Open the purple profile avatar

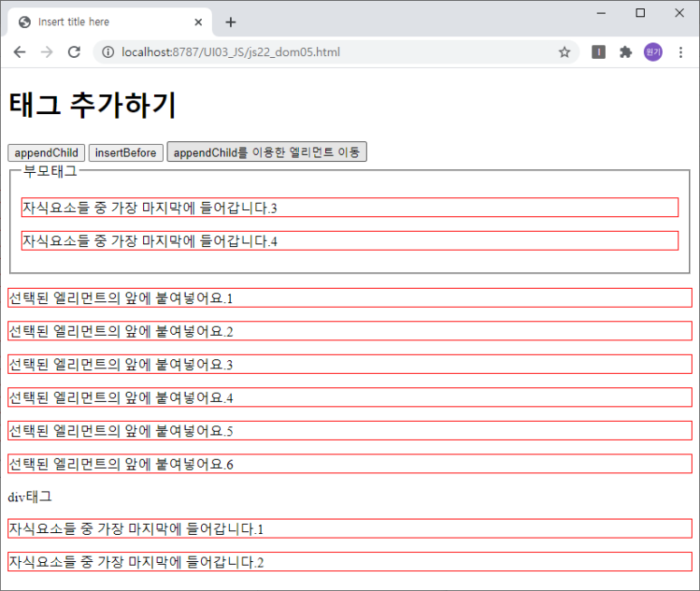pos(653,52)
